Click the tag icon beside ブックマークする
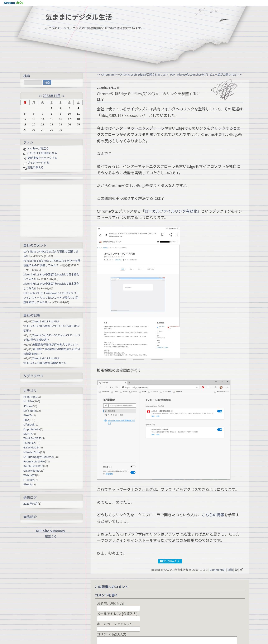This screenshot has height=644, width=268. pos(25,163)
